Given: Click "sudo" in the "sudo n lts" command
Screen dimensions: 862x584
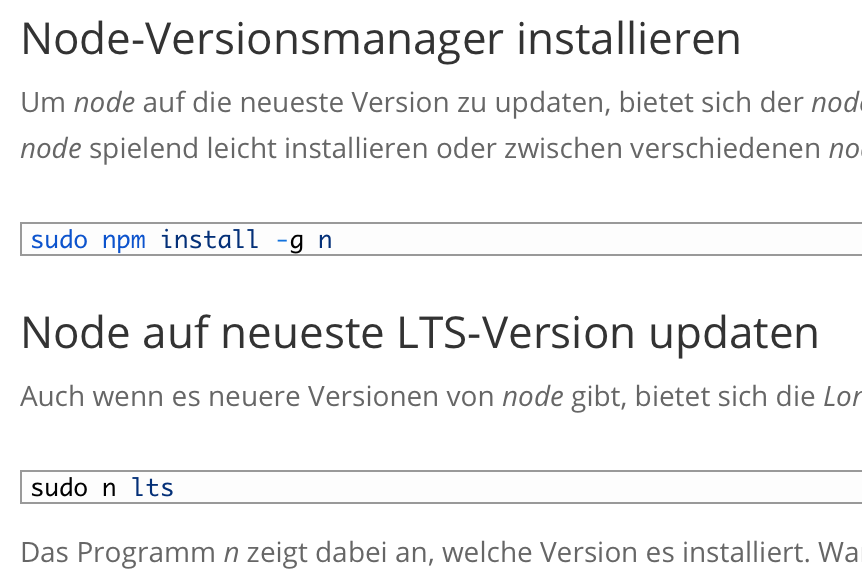Looking at the screenshot, I should click(x=59, y=488).
